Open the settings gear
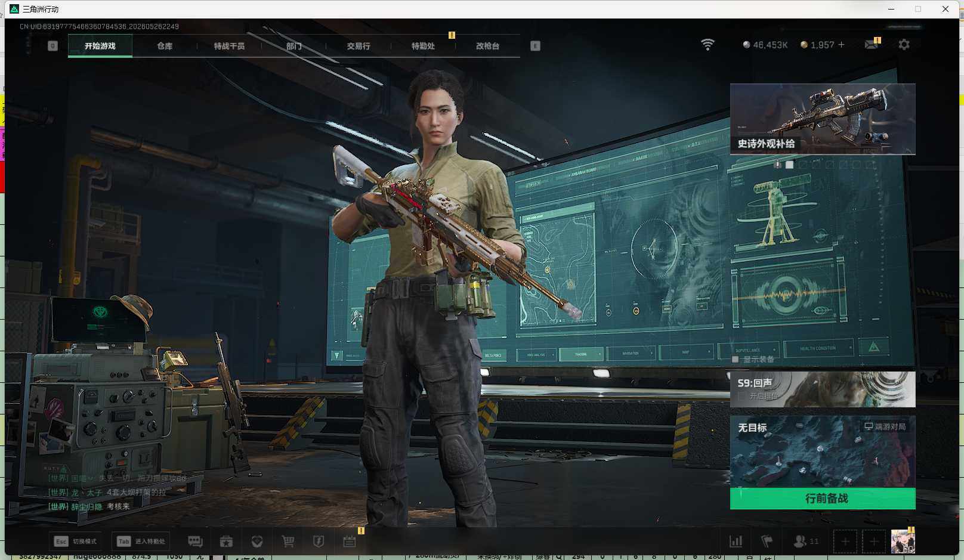The image size is (964, 560). coord(904,45)
